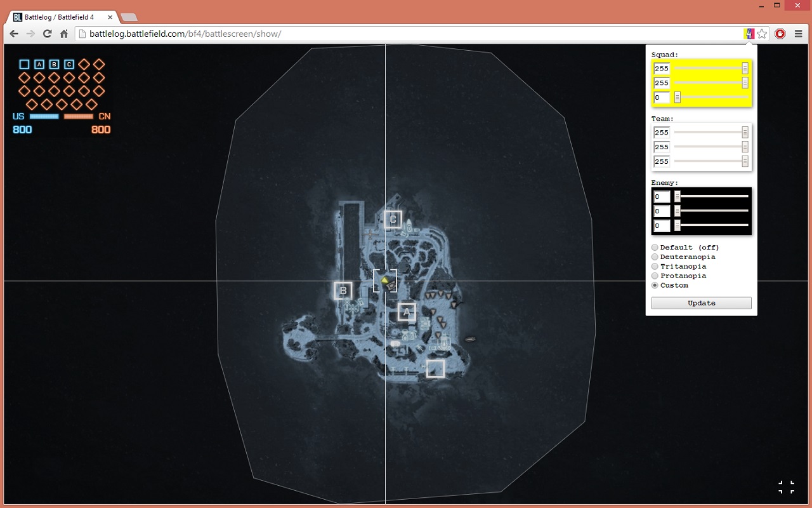Click the Squad: label in popup
The width and height of the screenshot is (812, 508).
pyautogui.click(x=664, y=55)
